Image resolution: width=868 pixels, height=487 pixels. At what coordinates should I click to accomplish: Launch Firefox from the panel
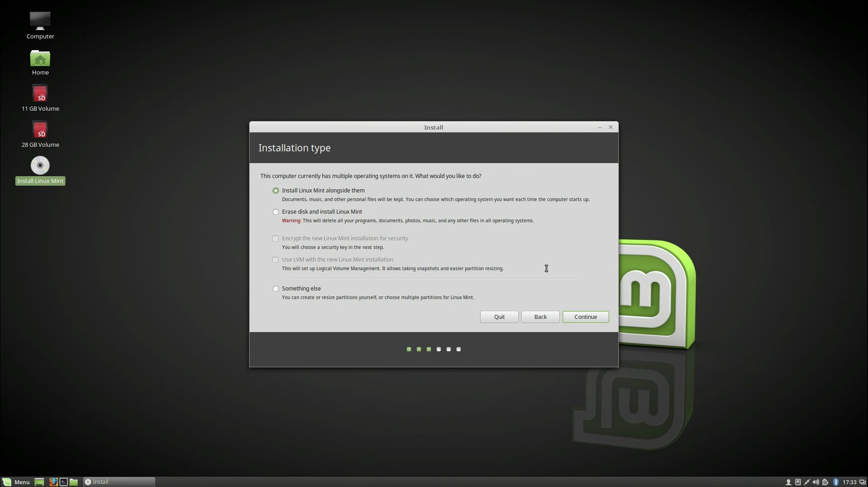point(53,482)
